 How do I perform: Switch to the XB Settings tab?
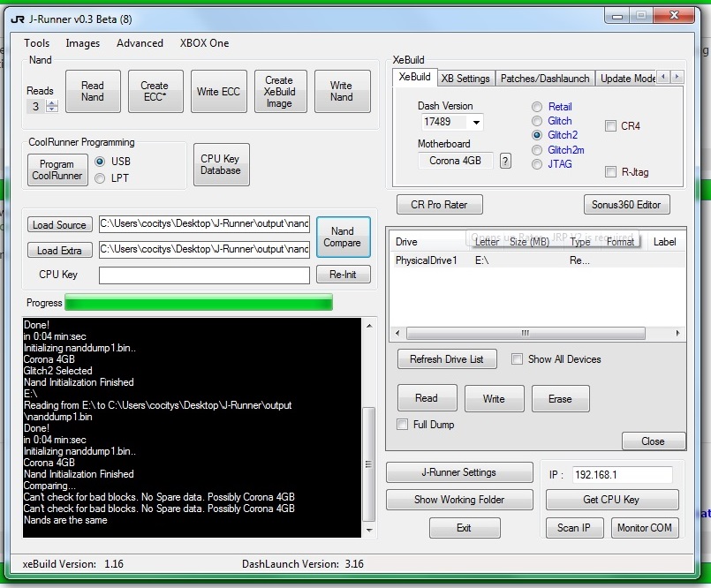pos(465,79)
